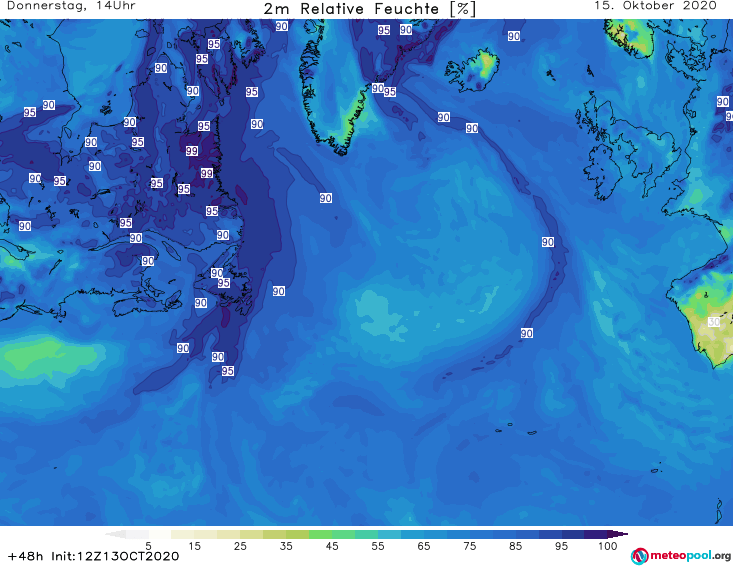Click the legend value "45"
This screenshot has height=566, width=733.
(x=331, y=546)
